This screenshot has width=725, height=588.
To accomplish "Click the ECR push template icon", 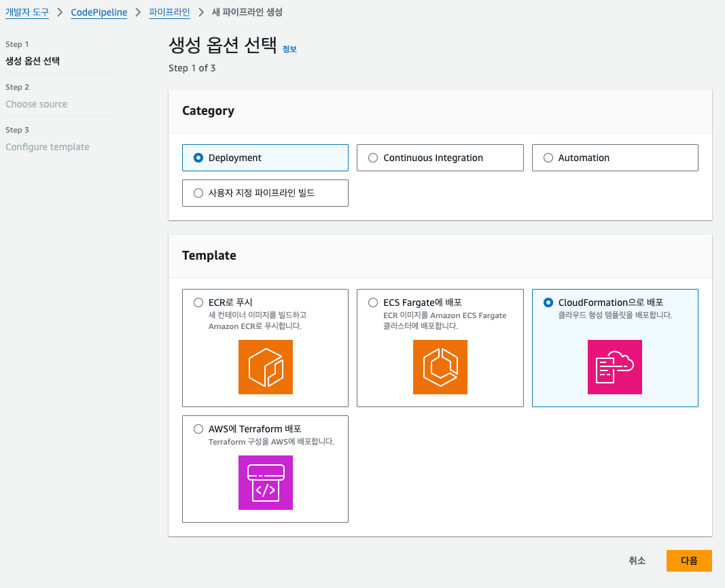I will coord(266,367).
